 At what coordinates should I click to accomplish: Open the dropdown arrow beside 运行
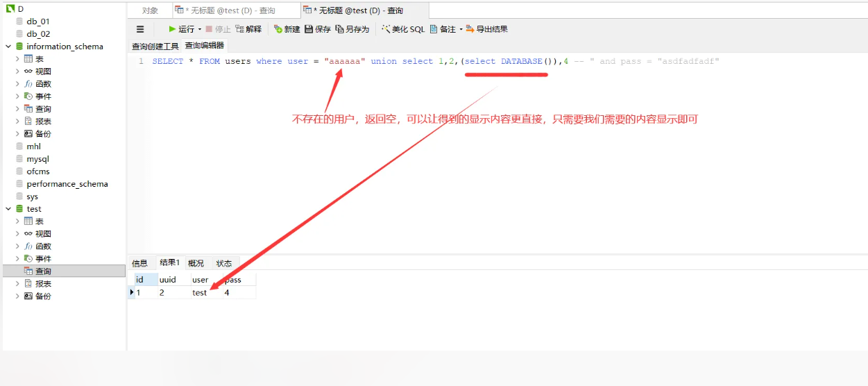coord(200,29)
